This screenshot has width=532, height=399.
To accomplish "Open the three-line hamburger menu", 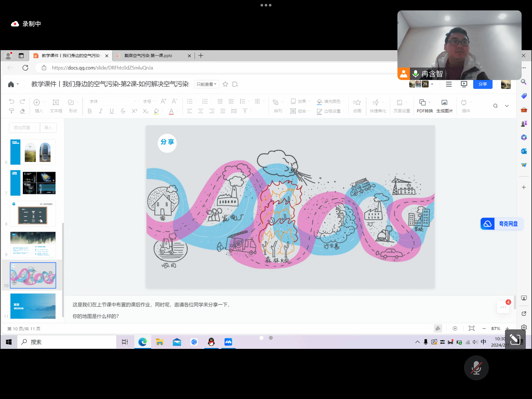I will (449, 84).
